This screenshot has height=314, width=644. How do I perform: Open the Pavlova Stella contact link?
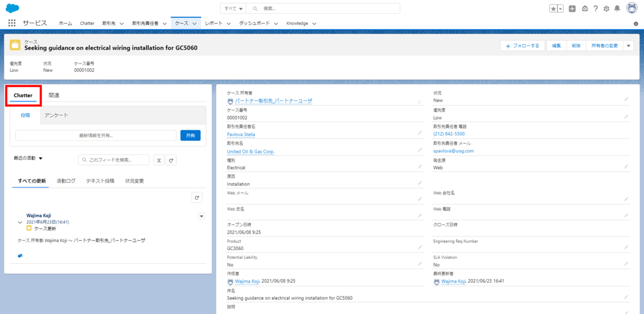coord(241,134)
